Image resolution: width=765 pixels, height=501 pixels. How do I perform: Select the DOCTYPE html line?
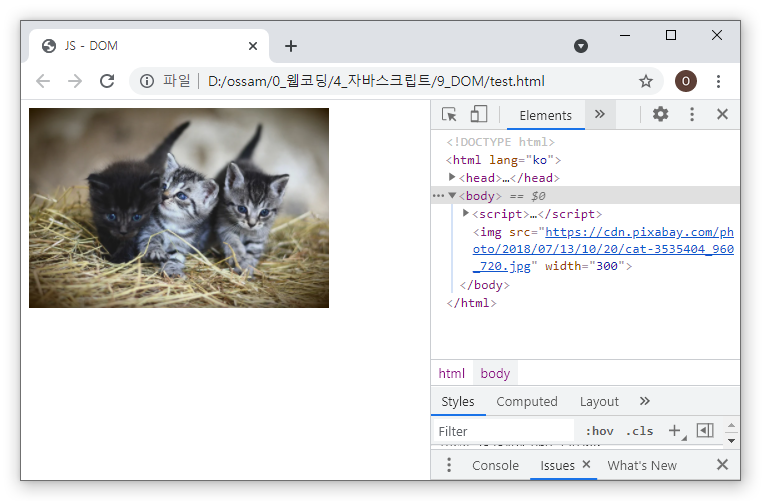pyautogui.click(x=500, y=142)
